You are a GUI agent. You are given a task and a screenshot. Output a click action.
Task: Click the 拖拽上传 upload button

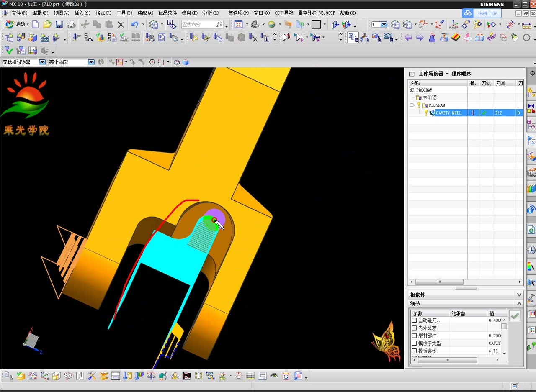pyautogui.click(x=482, y=13)
